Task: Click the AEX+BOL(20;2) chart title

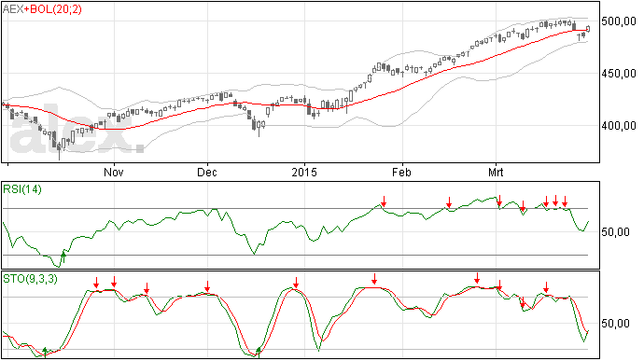Action: 42,9
